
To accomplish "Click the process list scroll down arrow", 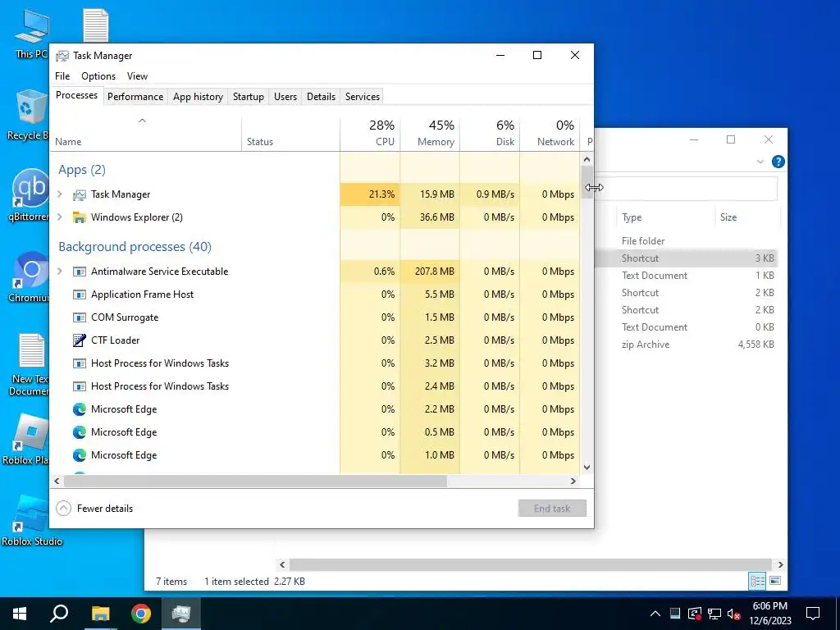I will pyautogui.click(x=587, y=467).
